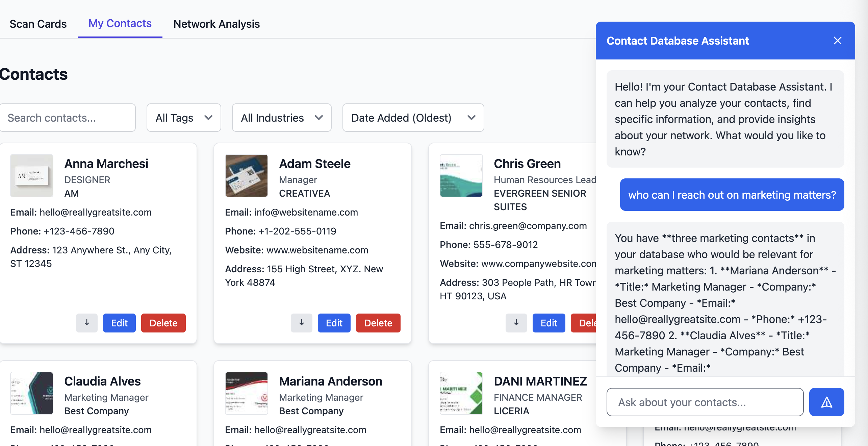Open Anna Marchesi business card thumbnail

(x=32, y=176)
